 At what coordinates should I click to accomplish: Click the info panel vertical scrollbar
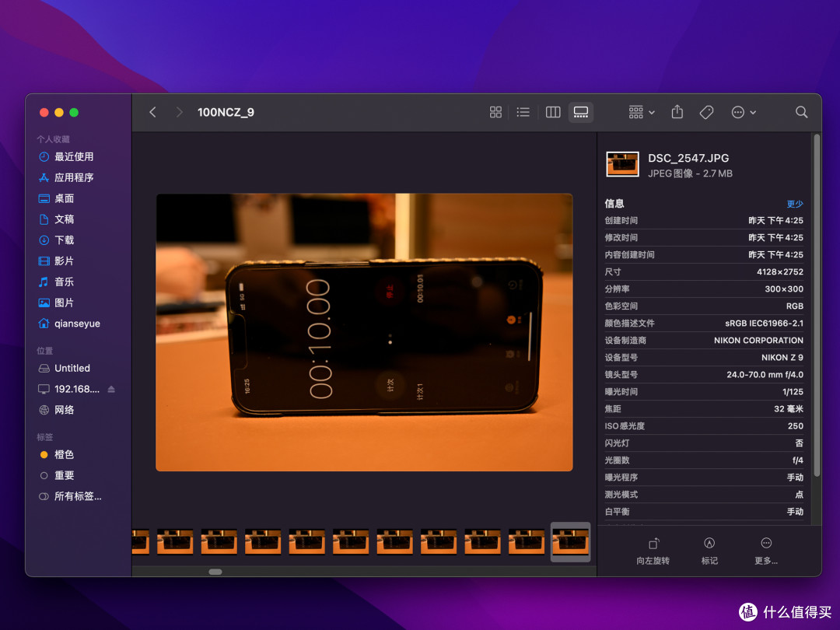pos(817,306)
